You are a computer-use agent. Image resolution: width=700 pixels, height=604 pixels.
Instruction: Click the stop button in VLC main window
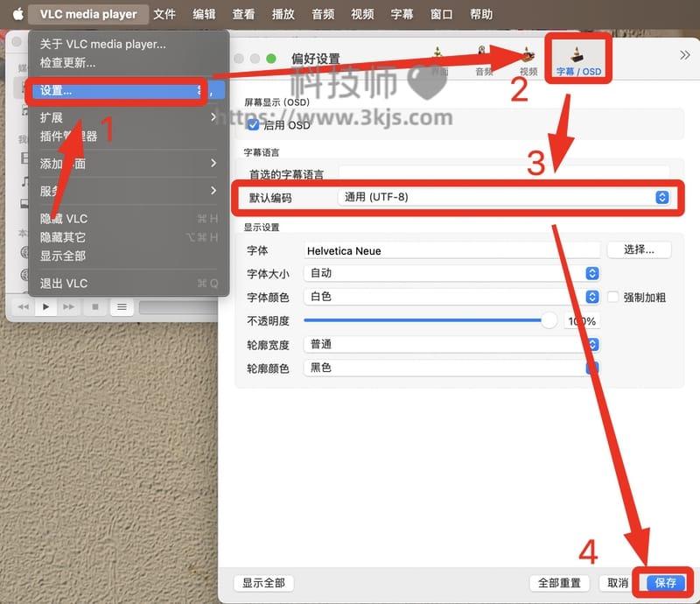(x=95, y=307)
